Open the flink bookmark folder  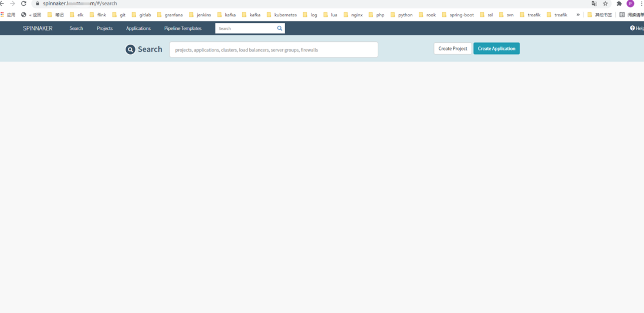[x=98, y=15]
